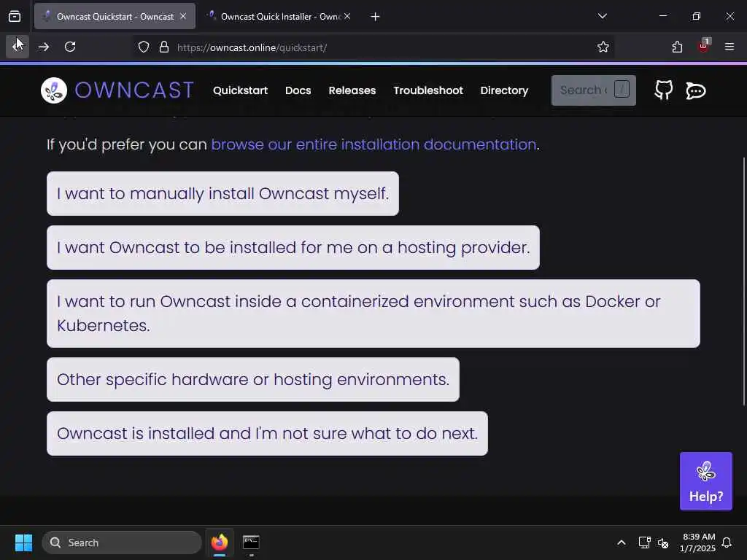This screenshot has width=747, height=560.
Task: Click the uBlock extension icon with badge
Action: click(704, 46)
